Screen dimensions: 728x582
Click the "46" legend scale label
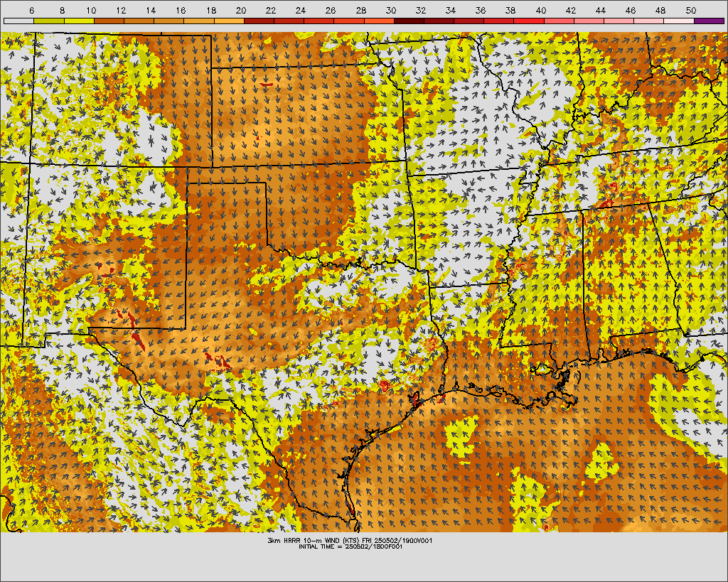click(631, 10)
